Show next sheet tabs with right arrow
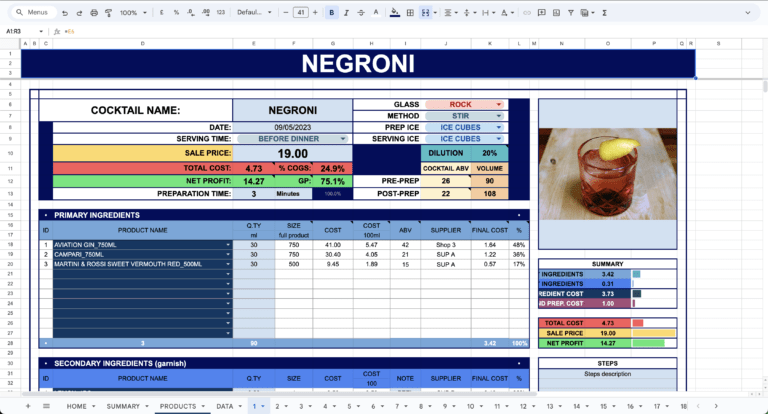This screenshot has width=768, height=414. pyautogui.click(x=716, y=406)
